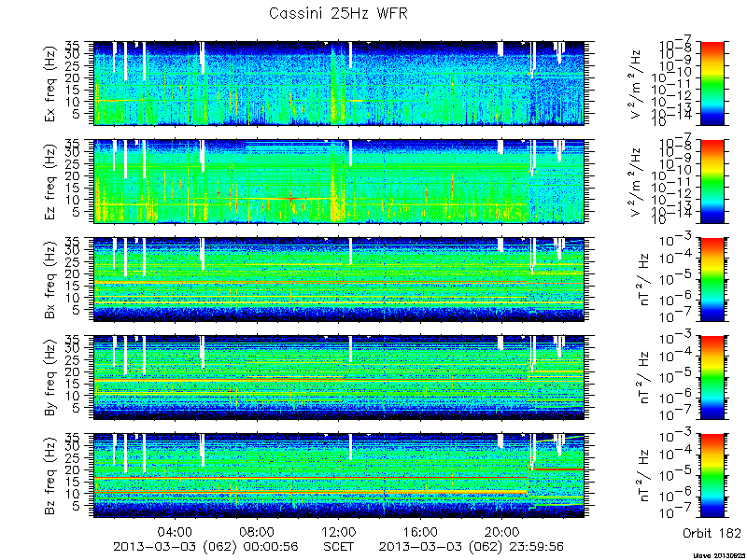Screen dimensions: 747x560
Task: Click the Bx panel color scale bar
Action: coord(712,279)
